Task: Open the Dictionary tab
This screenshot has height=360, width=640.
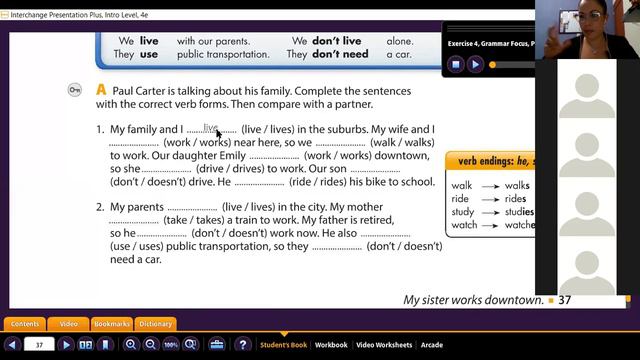Action: (x=156, y=324)
